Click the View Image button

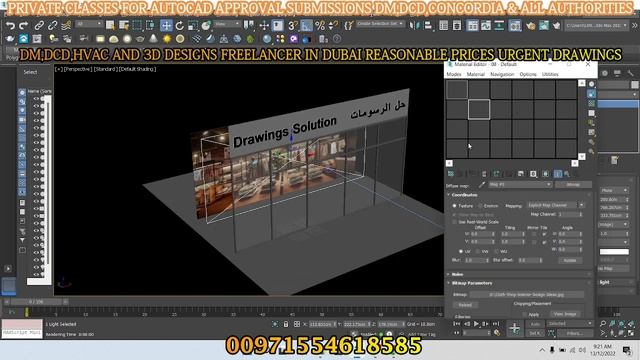point(565,314)
